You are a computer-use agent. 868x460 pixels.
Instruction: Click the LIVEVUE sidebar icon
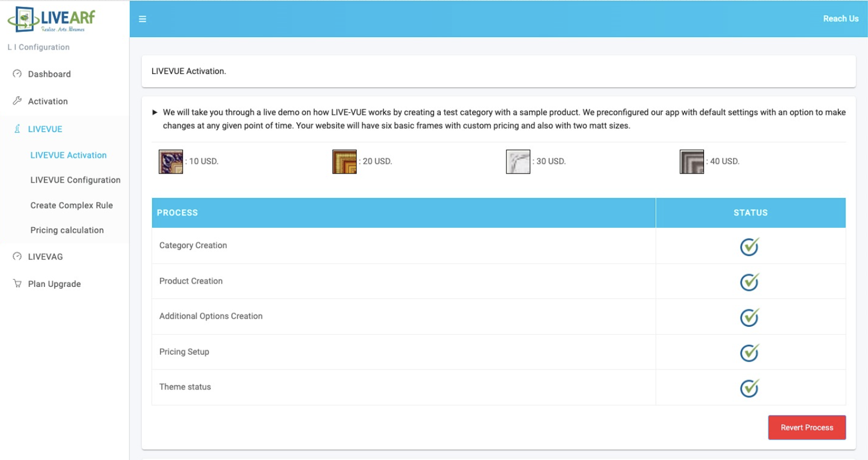17,129
